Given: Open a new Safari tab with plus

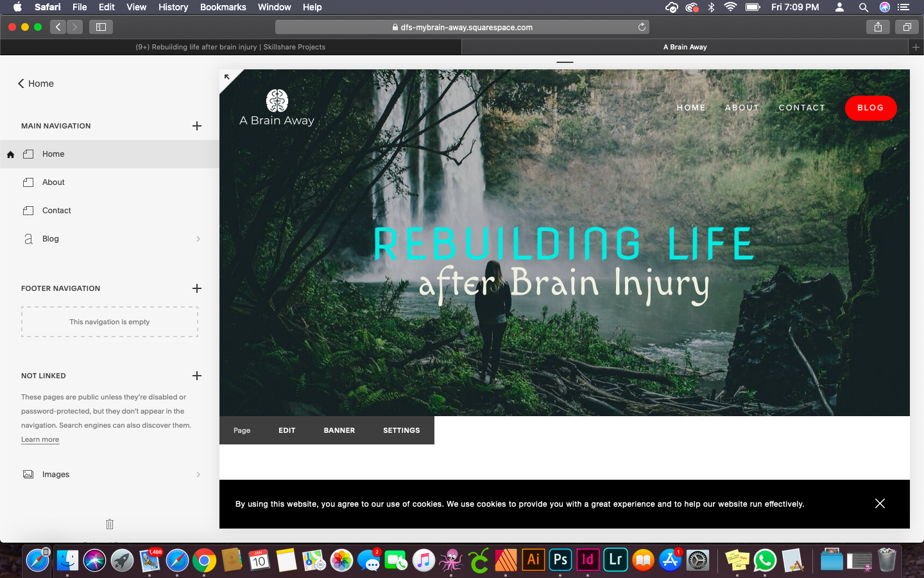Looking at the screenshot, I should tap(916, 47).
